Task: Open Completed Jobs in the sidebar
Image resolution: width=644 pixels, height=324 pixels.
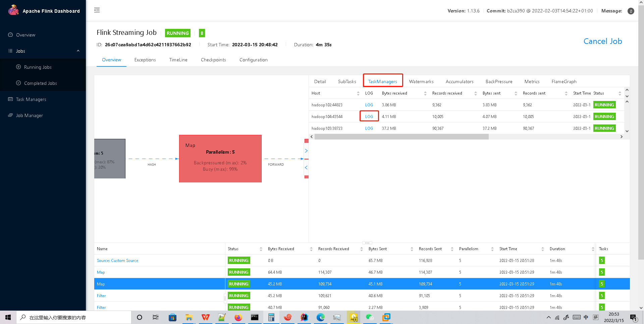Action: coord(40,83)
